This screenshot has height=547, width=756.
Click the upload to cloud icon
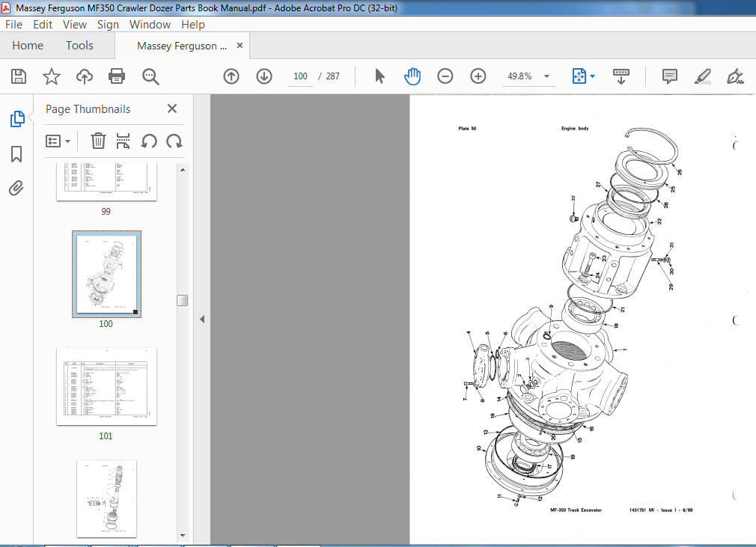(85, 76)
